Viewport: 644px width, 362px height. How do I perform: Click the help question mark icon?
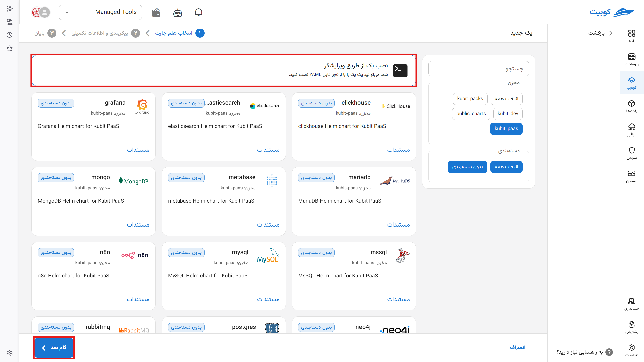pos(609,352)
